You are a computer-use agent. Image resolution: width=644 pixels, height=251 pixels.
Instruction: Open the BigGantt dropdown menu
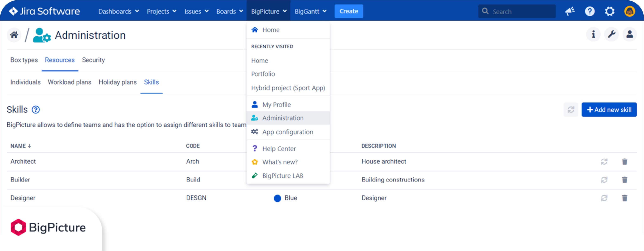(310, 11)
